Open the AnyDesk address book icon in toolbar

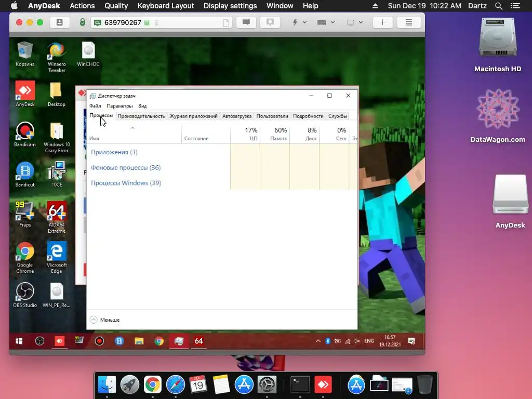point(59,22)
